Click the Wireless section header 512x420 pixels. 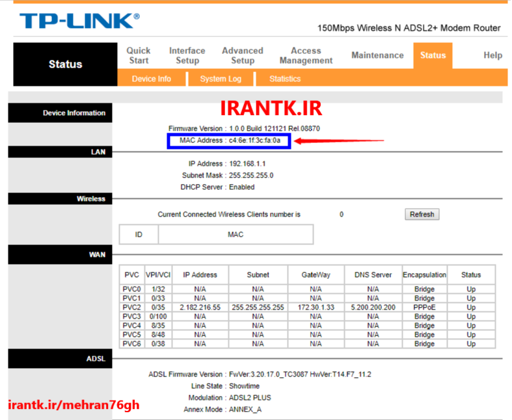click(x=60, y=199)
